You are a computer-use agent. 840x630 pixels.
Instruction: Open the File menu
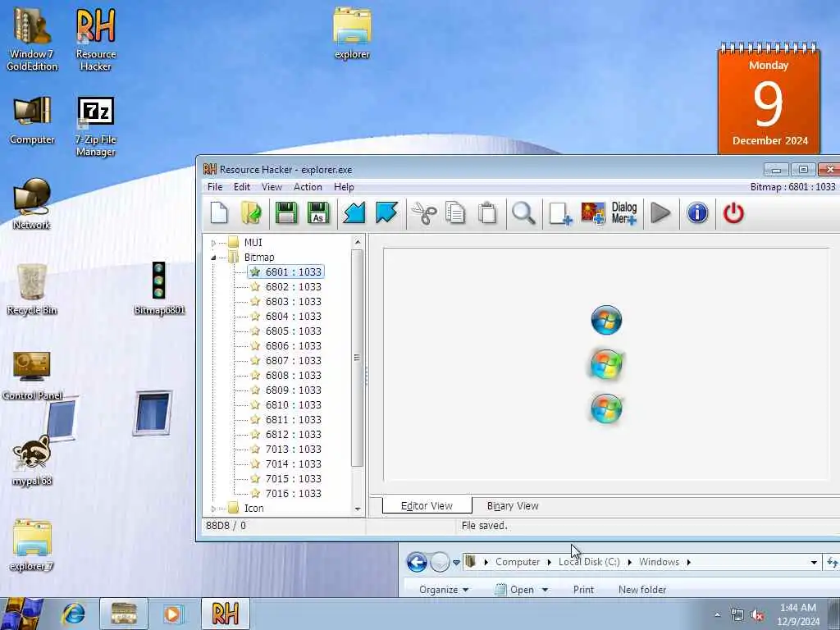click(215, 187)
